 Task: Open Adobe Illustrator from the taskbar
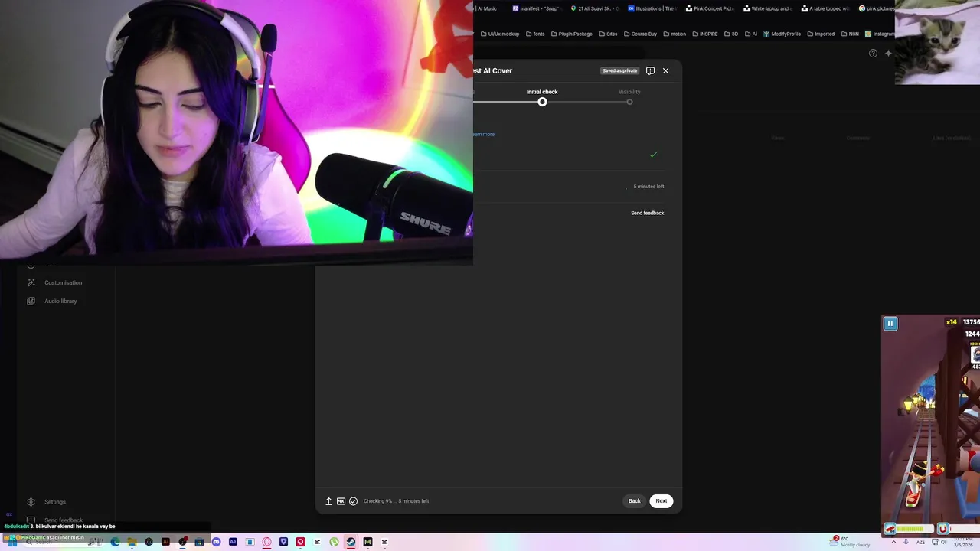point(165,542)
